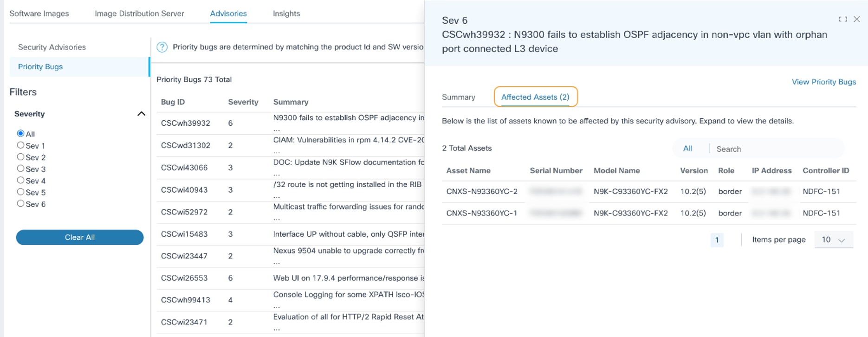Image resolution: width=868 pixels, height=337 pixels.
Task: Open the View Priority Bugs link
Action: pyautogui.click(x=823, y=82)
